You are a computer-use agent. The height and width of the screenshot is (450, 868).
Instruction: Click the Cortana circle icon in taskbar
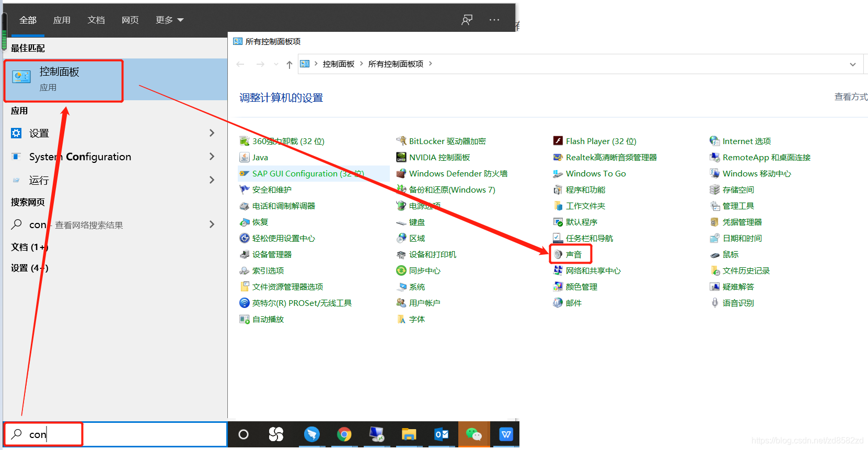click(244, 434)
